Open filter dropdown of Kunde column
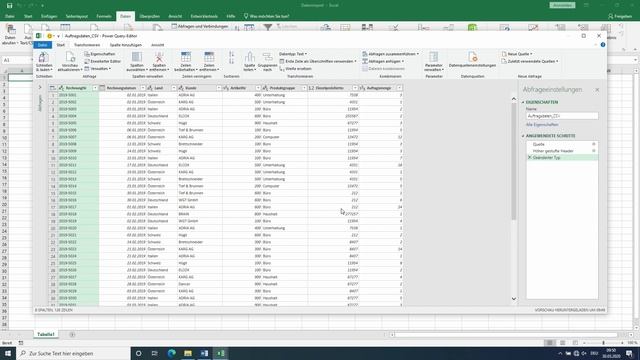Image resolution: width=640 pixels, height=360 pixels. (x=218, y=88)
